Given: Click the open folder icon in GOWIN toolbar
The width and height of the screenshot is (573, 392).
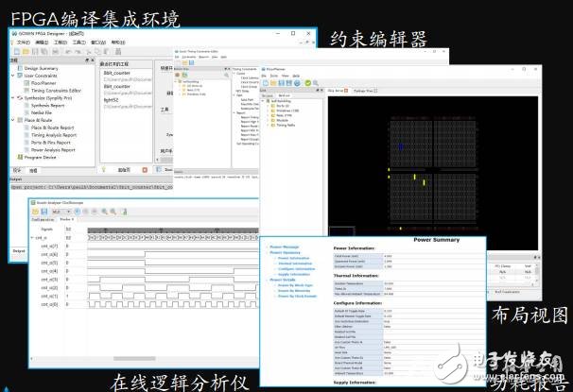Looking at the screenshot, I should [x=25, y=53].
